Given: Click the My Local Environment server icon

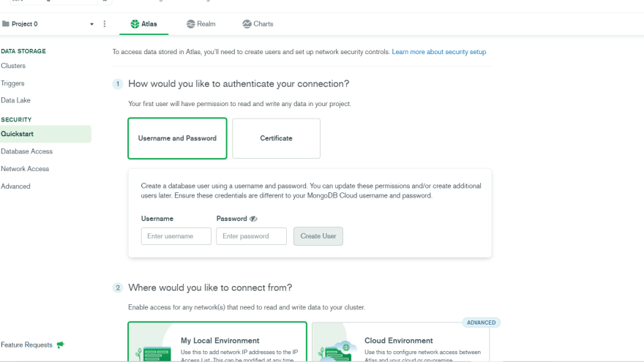Looking at the screenshot, I should tap(154, 354).
